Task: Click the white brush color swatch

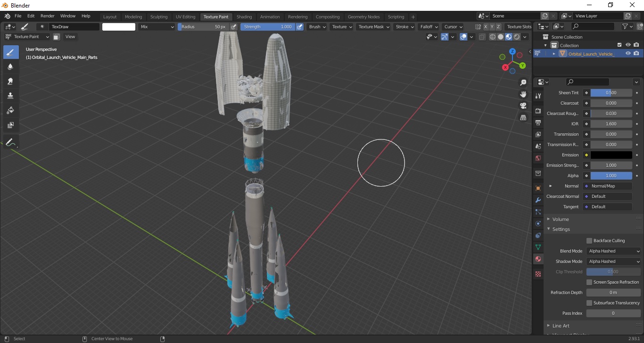Action: pyautogui.click(x=119, y=27)
